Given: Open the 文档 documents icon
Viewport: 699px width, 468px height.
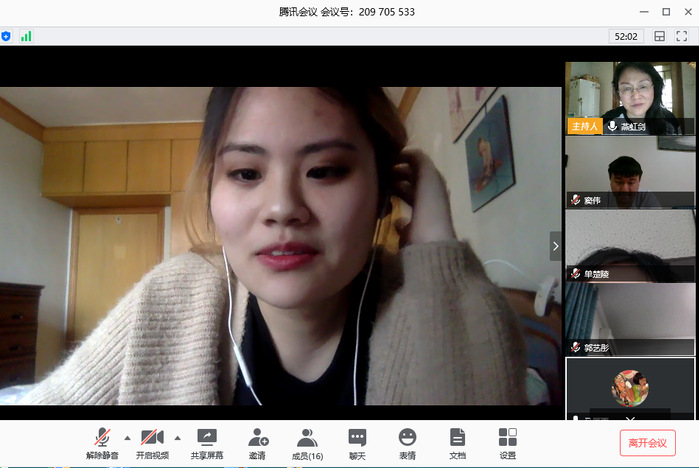Looking at the screenshot, I should 457,442.
